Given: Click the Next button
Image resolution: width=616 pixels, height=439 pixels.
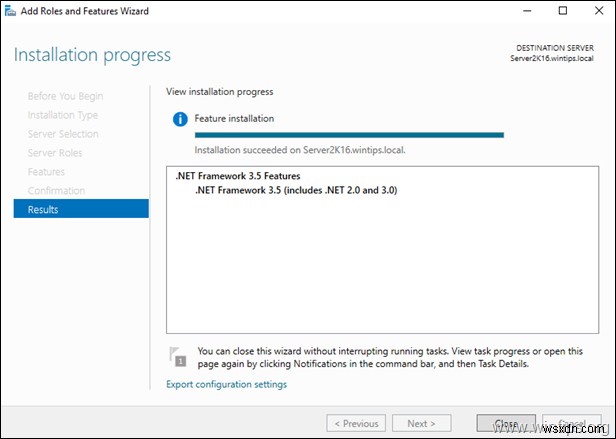Looking at the screenshot, I should pyautogui.click(x=422, y=423).
